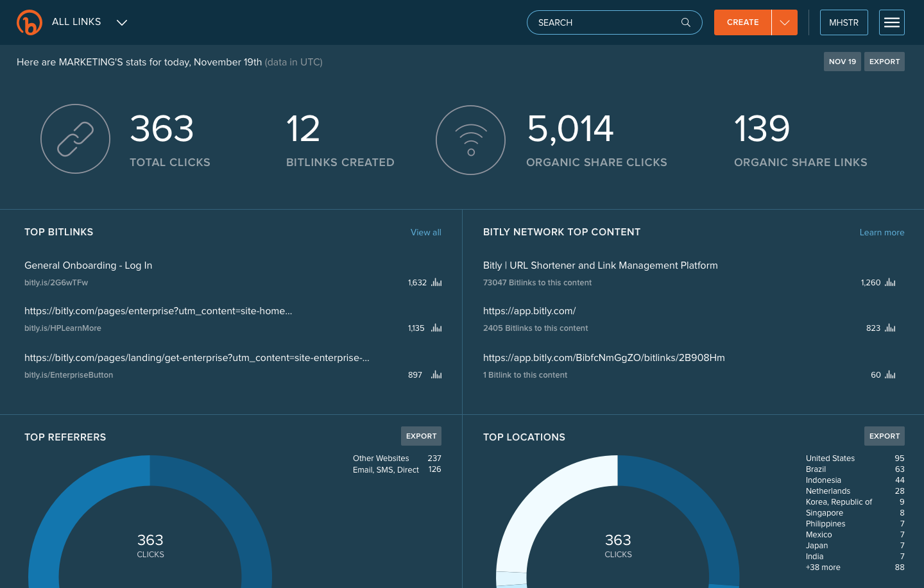Click the search magnifier icon
Image resolution: width=924 pixels, height=588 pixels.
685,22
